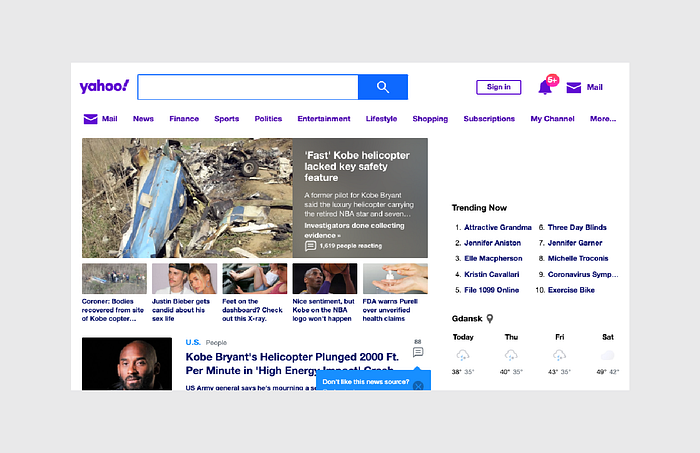Screen dimensions: 700x453
Task: Open My Channel in navigation
Action: point(552,119)
